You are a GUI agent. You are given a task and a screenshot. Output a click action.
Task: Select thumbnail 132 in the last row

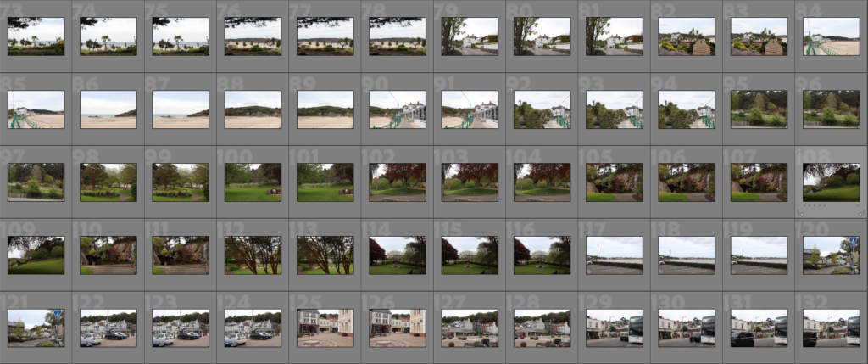pos(832,328)
